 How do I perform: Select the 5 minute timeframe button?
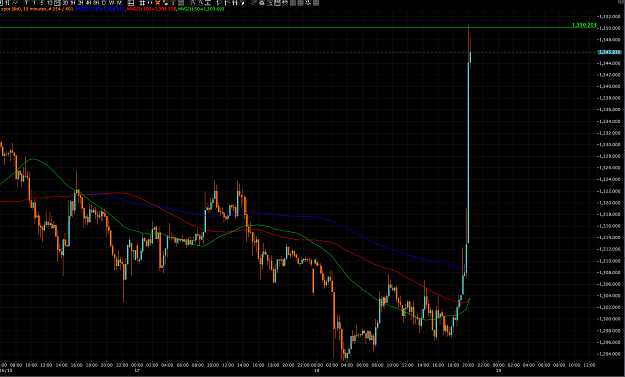(42, 3)
